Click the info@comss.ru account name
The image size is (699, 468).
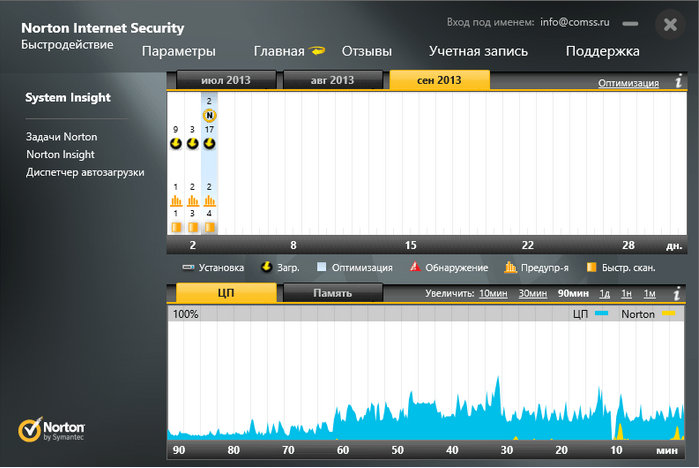574,22
